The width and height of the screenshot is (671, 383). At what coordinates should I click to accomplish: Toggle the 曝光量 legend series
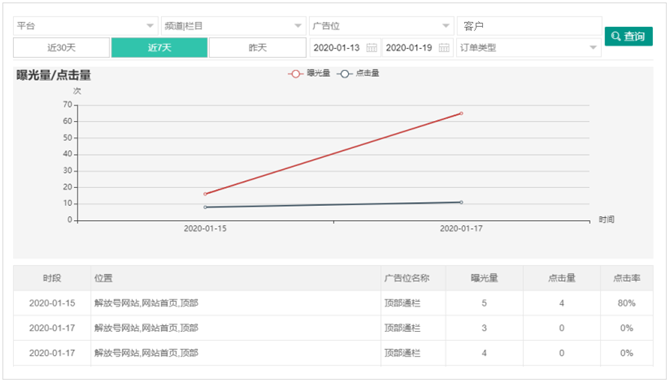pyautogui.click(x=309, y=74)
